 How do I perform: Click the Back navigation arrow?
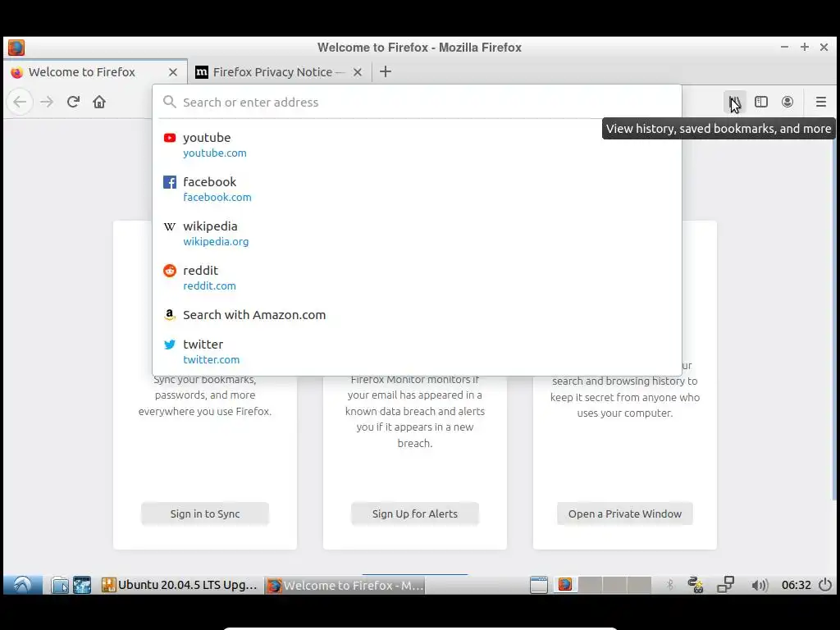pyautogui.click(x=20, y=102)
